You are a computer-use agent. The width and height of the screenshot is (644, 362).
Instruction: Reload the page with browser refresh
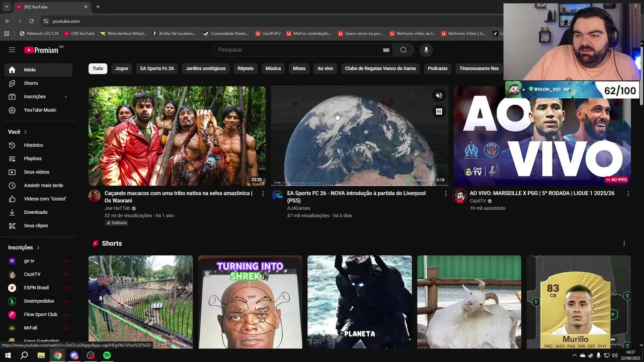pyautogui.click(x=31, y=21)
